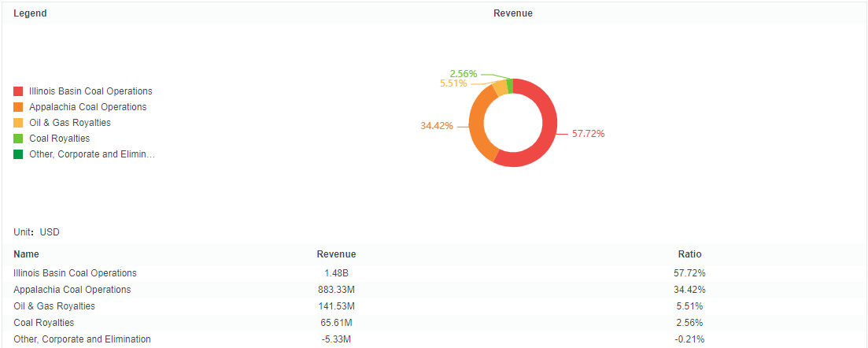Click the 5.51% ratio table cell
Viewport: 868px width, 348px height.
[689, 306]
